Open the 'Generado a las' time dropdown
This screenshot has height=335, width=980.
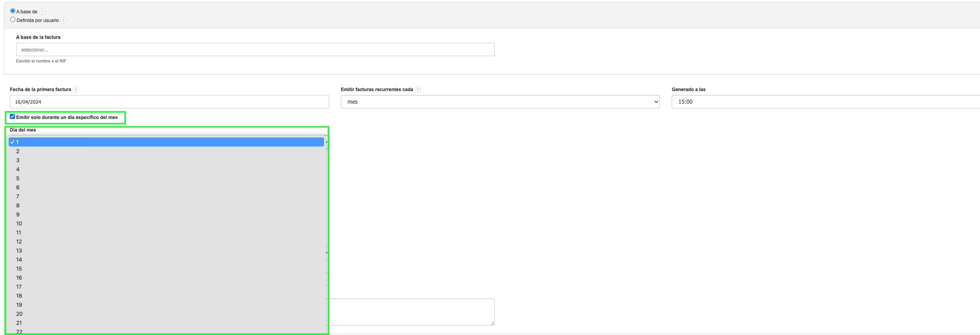[826, 102]
